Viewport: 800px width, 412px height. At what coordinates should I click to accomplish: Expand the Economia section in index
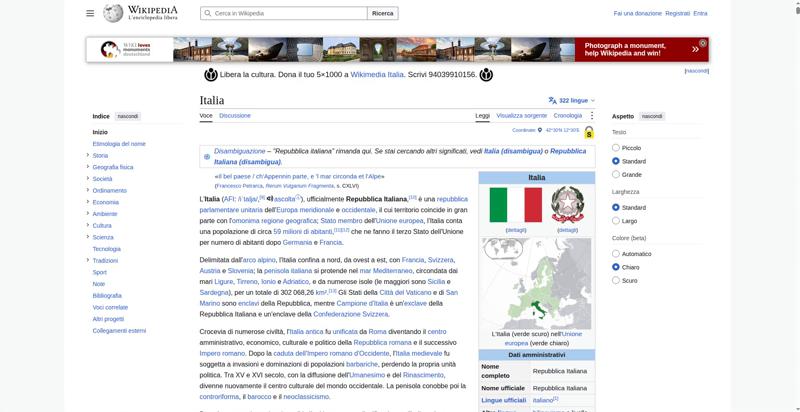[88, 202]
